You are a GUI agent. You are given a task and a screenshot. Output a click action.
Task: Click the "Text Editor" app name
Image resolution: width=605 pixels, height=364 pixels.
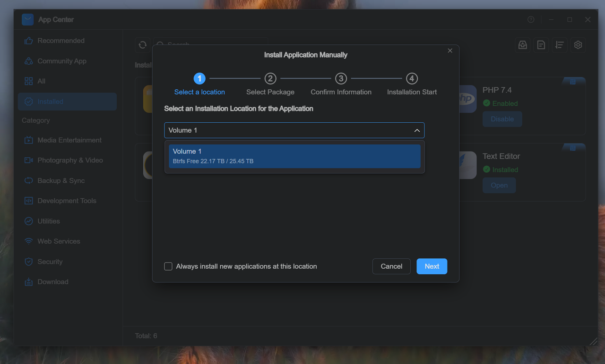[501, 156]
